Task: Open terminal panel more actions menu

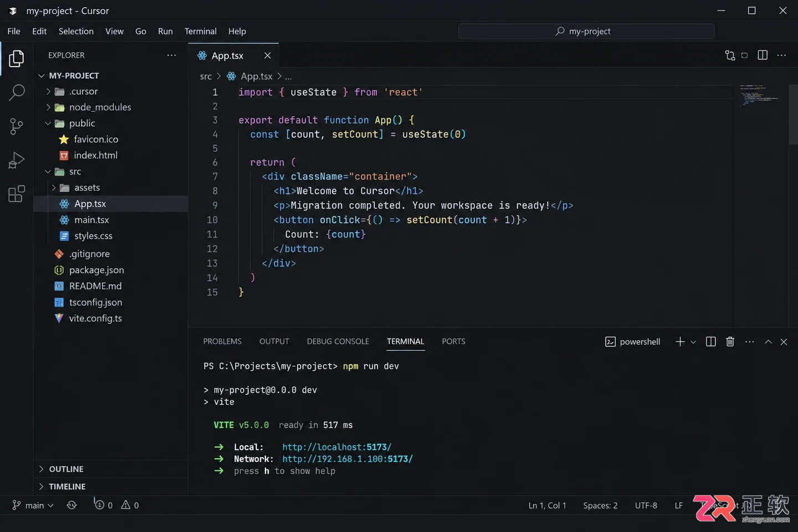Action: point(750,342)
